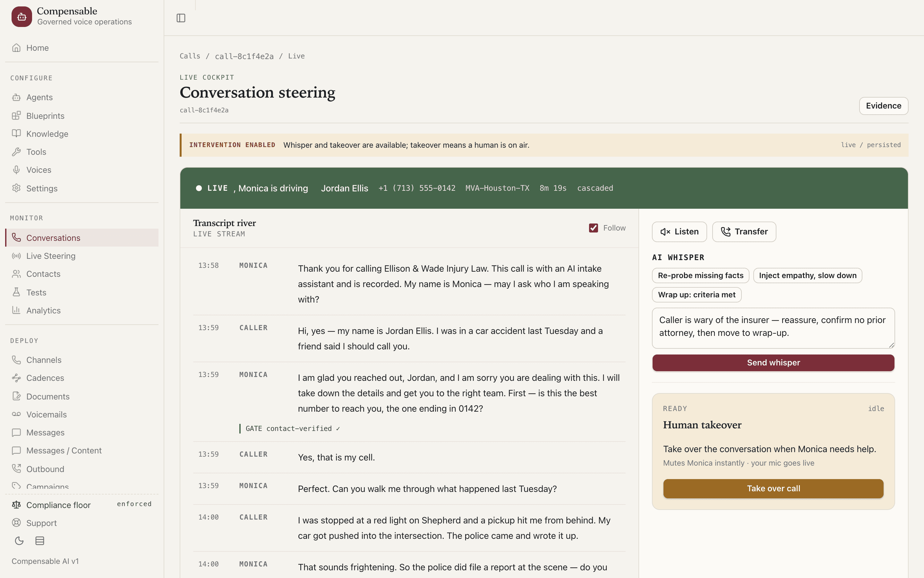
Task: Click the Listen button
Action: 679,232
